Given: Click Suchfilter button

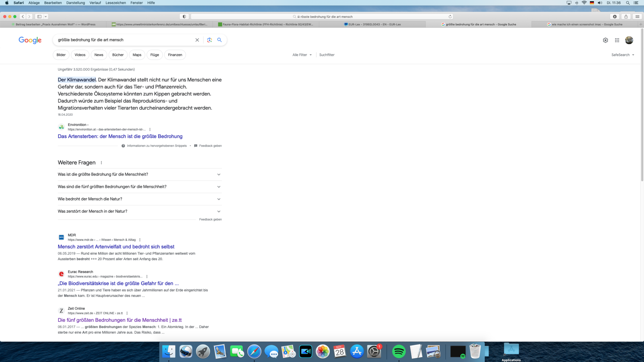Looking at the screenshot, I should pyautogui.click(x=327, y=55).
